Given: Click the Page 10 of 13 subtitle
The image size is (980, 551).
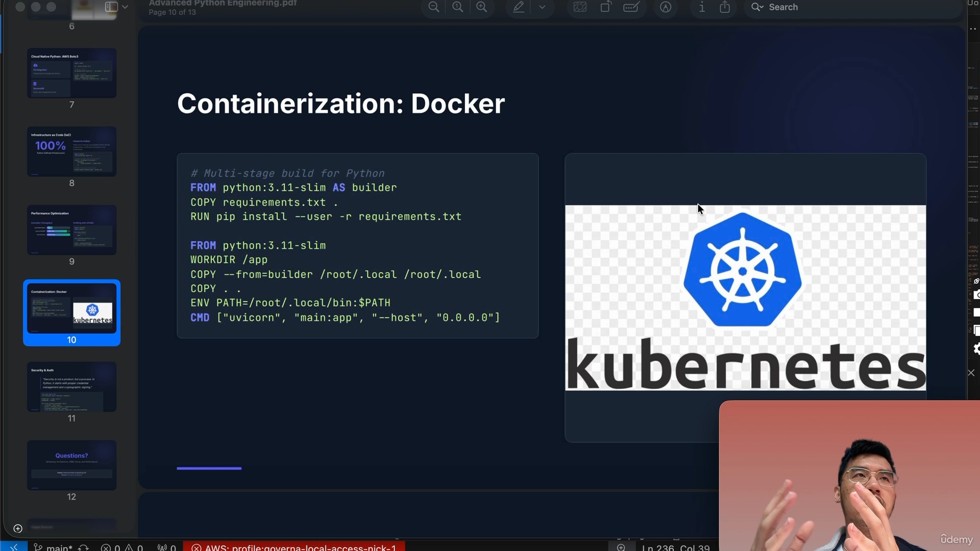Looking at the screenshot, I should pos(172,12).
